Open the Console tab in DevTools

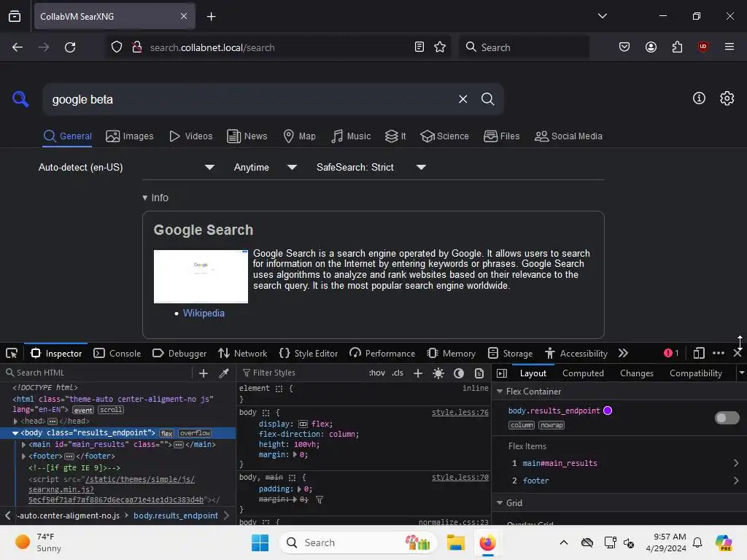[117, 354]
